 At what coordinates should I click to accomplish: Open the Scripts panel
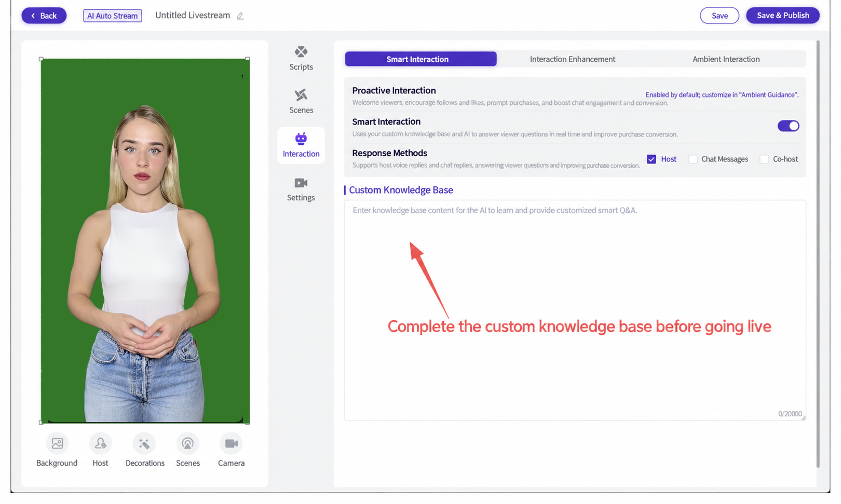301,58
